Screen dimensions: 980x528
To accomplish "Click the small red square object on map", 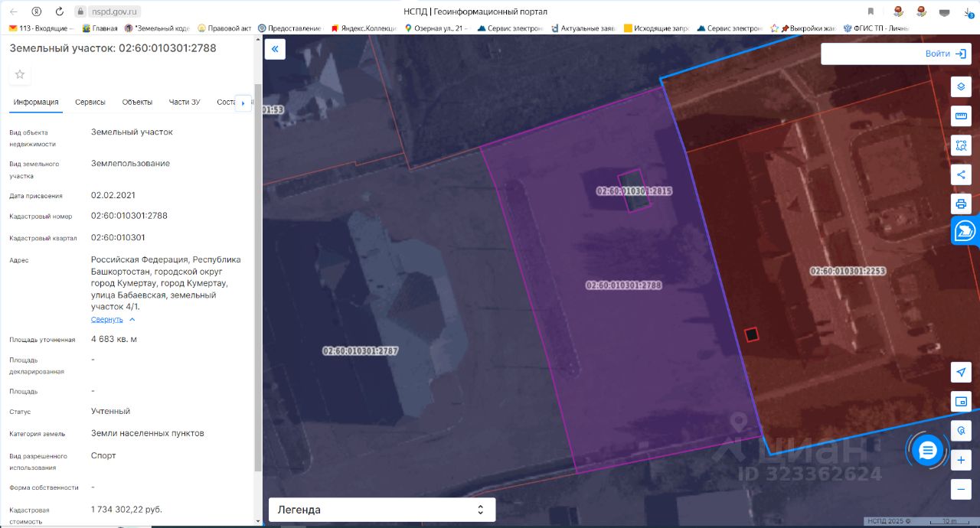I will 751,334.
